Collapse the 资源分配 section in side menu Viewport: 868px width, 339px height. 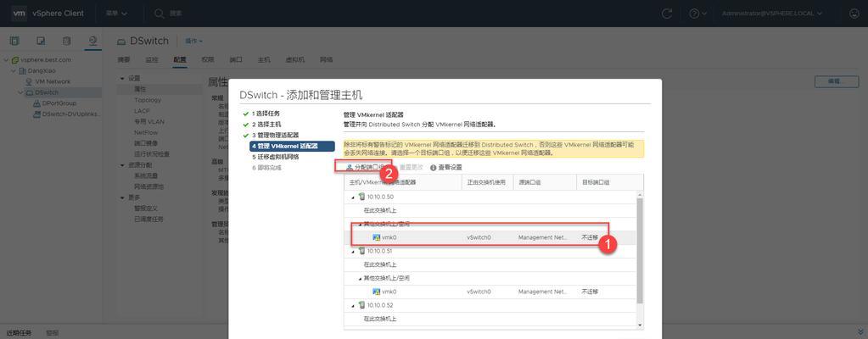[122, 165]
